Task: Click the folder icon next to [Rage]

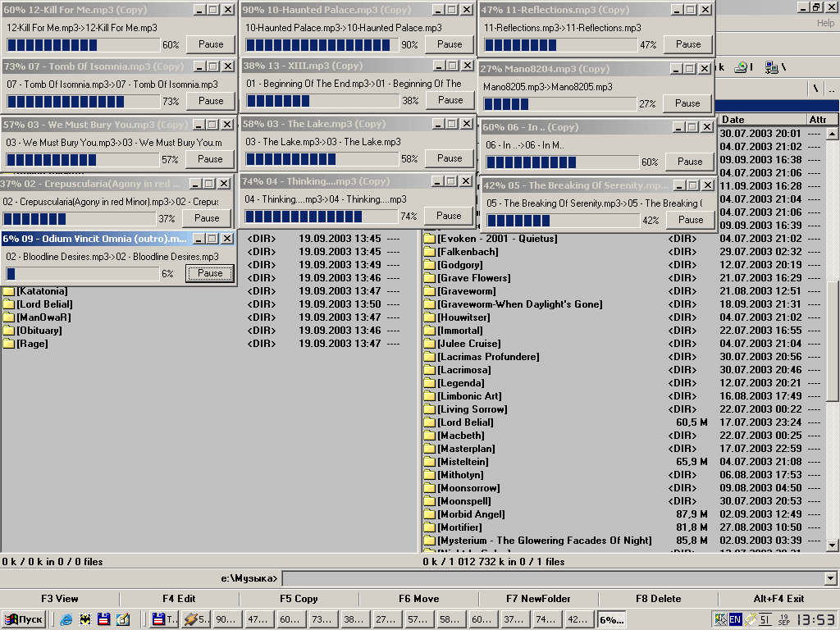Action: pos(8,344)
